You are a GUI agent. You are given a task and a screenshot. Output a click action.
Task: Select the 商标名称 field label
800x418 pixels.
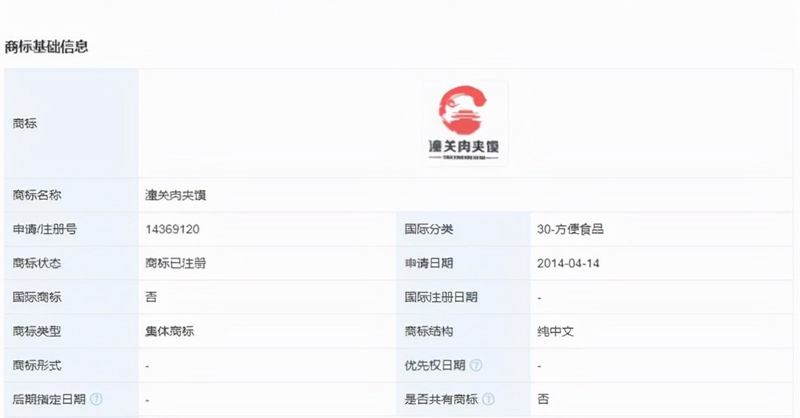click(37, 195)
